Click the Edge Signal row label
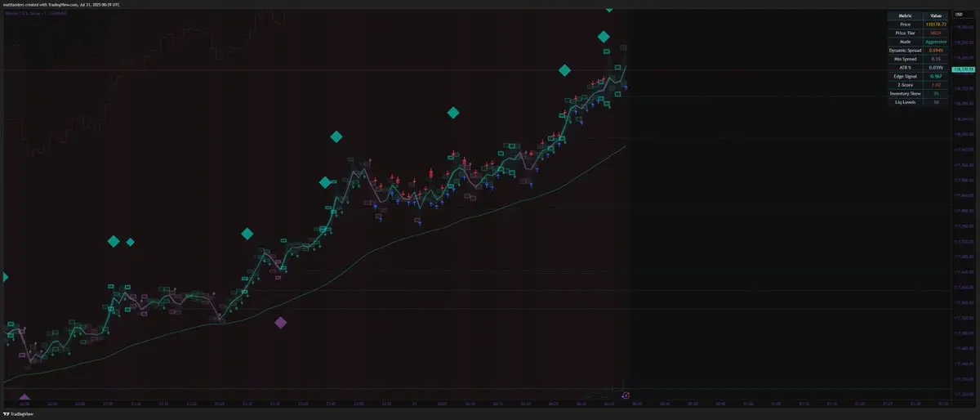Image resolution: width=980 pixels, height=420 pixels. [x=905, y=76]
